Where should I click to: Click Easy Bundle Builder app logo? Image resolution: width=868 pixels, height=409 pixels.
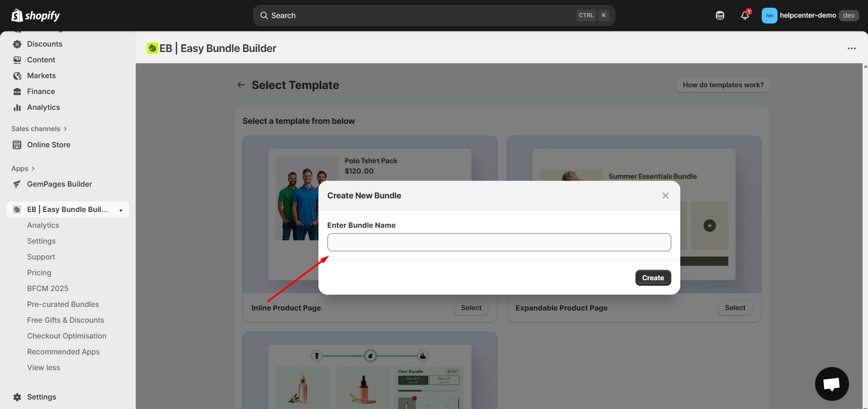(152, 48)
